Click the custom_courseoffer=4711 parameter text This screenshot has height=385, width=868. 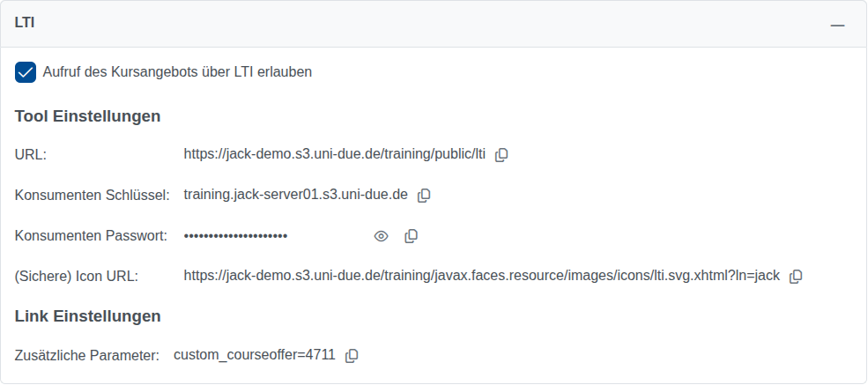(255, 355)
